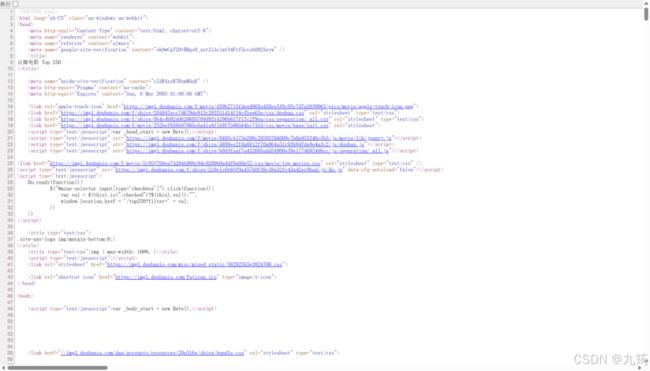Open the separation _all.js link on line 23
This screenshot has height=371, width=650.
coord(257,150)
